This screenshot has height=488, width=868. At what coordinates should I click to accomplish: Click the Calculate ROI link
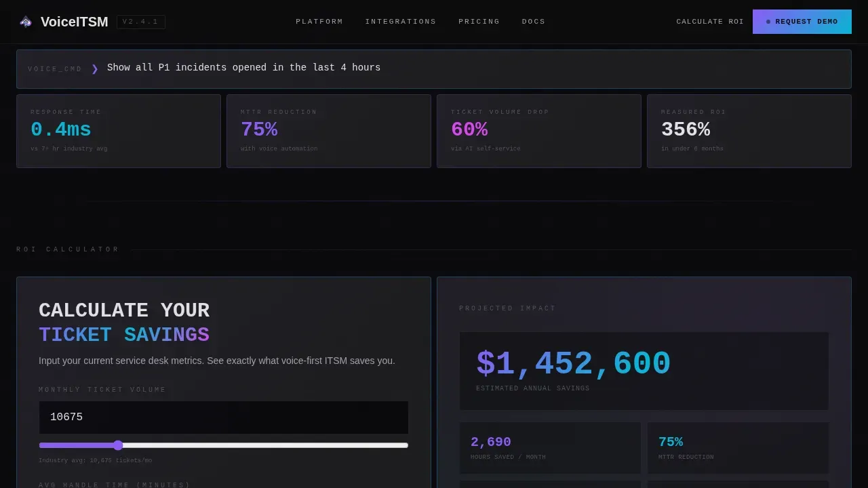click(x=710, y=22)
